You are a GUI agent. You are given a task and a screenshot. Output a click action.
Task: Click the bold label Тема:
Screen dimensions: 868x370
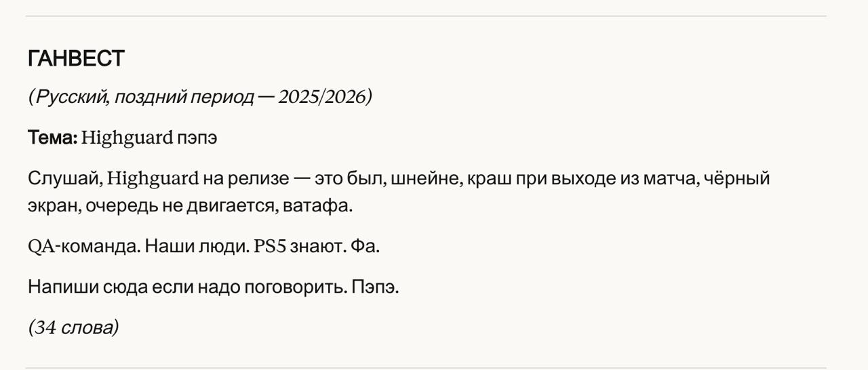point(52,138)
